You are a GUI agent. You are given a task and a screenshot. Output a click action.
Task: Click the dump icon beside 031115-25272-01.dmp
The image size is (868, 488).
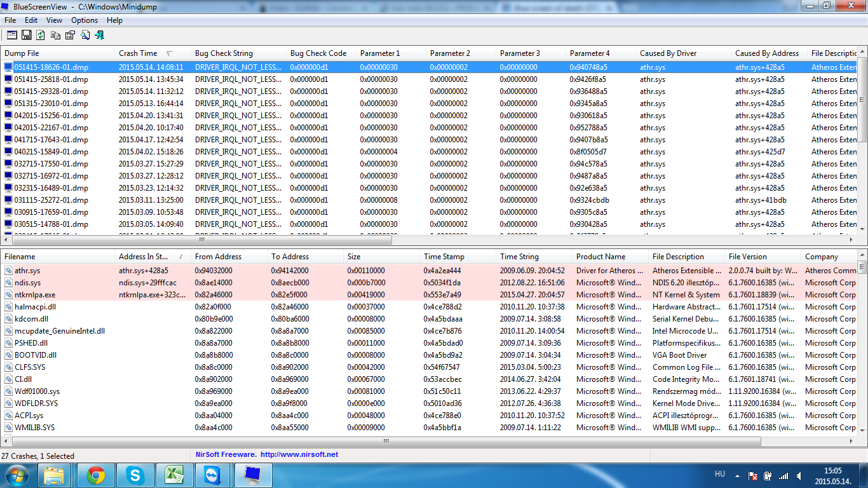[8, 200]
